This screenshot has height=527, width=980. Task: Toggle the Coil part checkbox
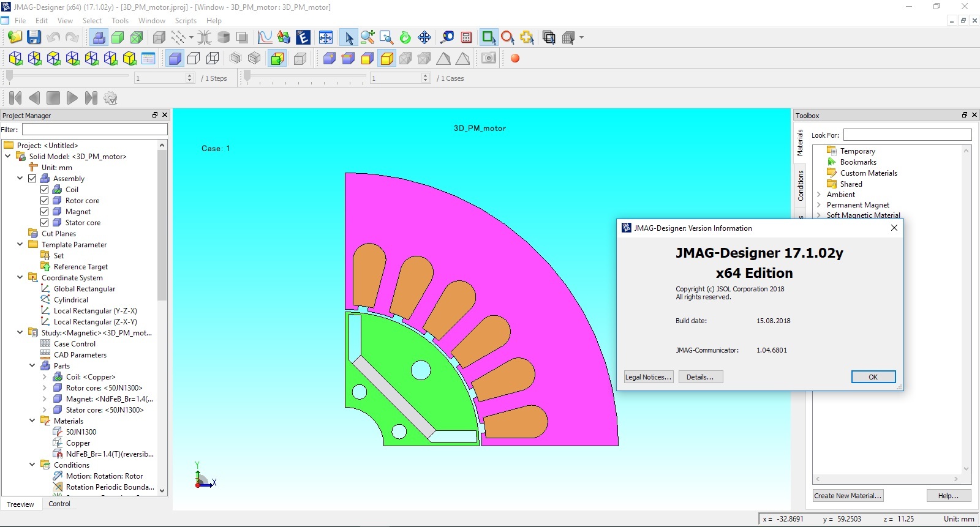click(45, 190)
